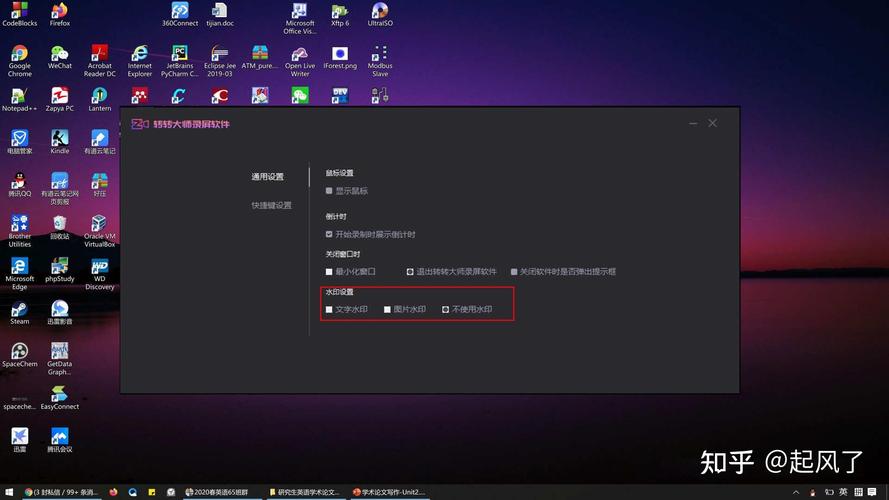
Task: Open phpStudy desktop shortcut
Action: [60, 270]
